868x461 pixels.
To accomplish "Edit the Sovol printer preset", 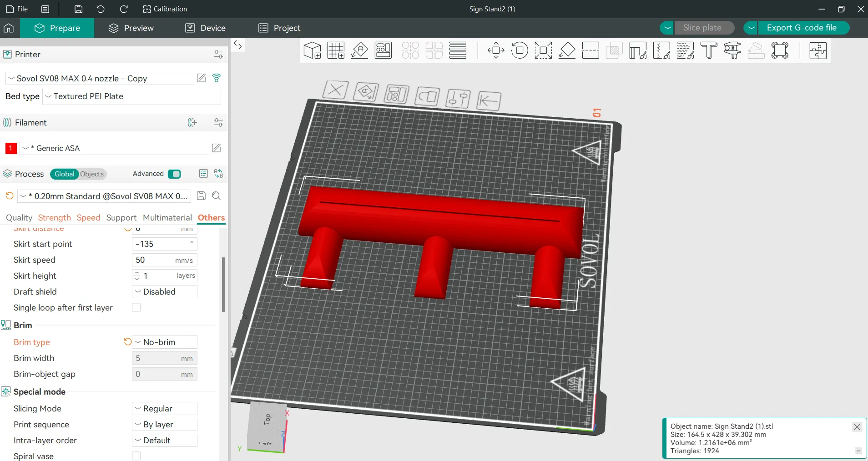I will [202, 78].
